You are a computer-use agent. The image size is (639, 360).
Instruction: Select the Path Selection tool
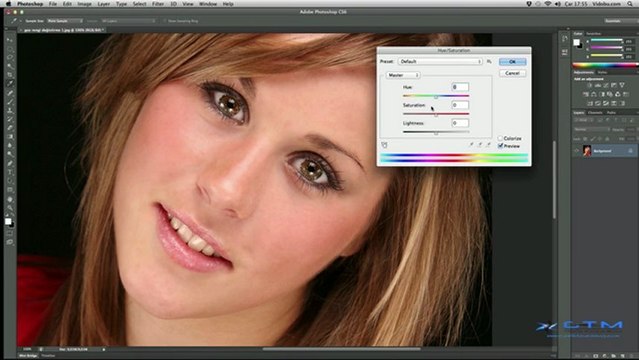pyautogui.click(x=10, y=181)
